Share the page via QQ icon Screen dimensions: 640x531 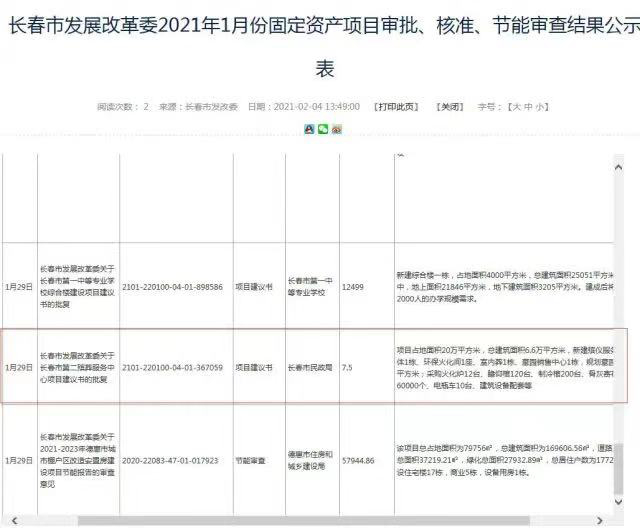tap(309, 129)
